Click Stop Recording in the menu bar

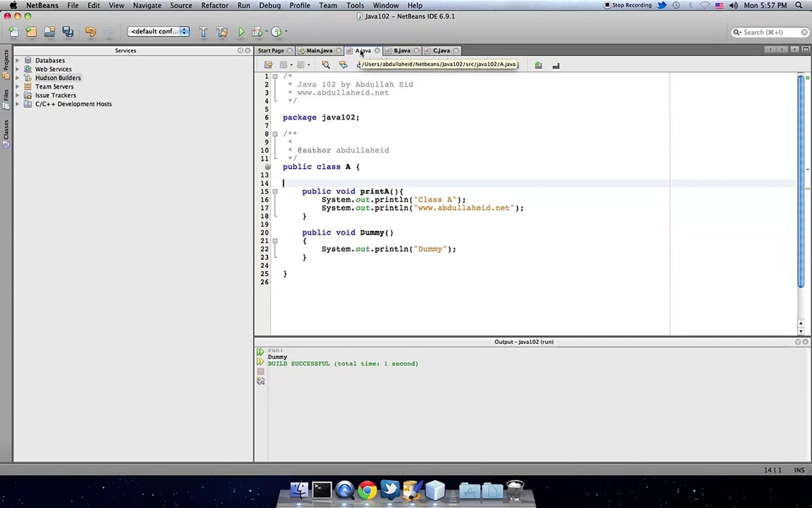pos(628,5)
